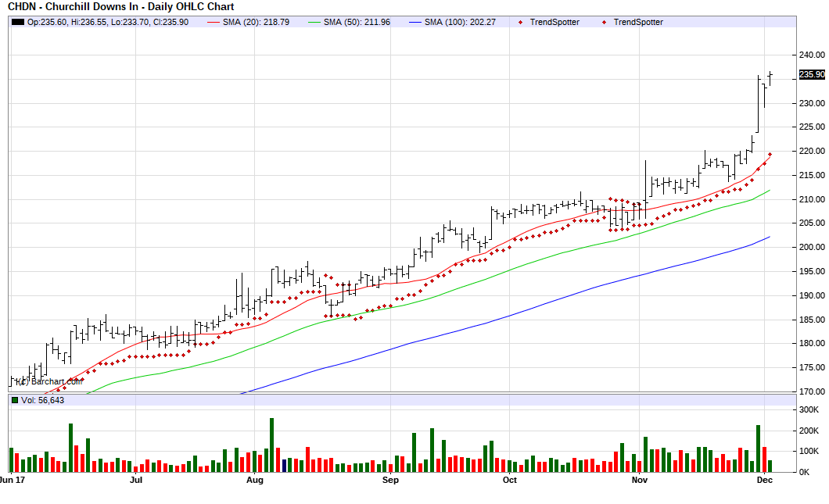Click the 190.00 price axis label
This screenshot has height=504, width=829.
pyautogui.click(x=812, y=295)
